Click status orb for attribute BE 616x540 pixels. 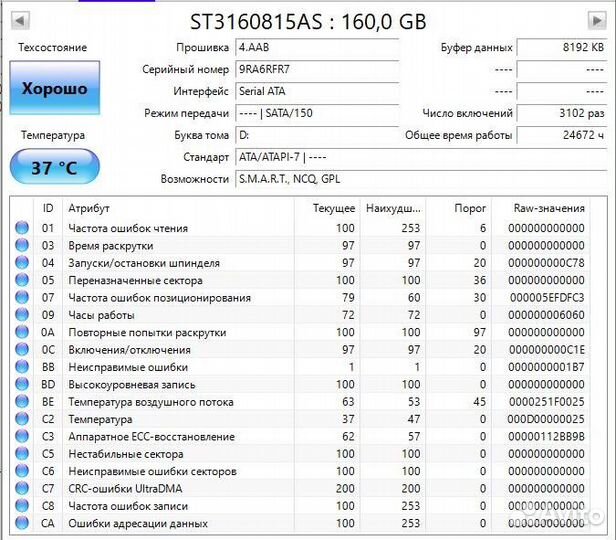coord(22,402)
